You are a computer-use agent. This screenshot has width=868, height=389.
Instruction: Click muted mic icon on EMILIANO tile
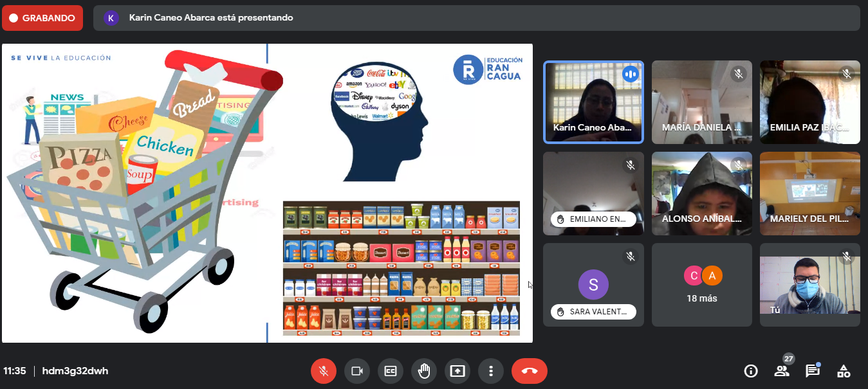click(631, 165)
